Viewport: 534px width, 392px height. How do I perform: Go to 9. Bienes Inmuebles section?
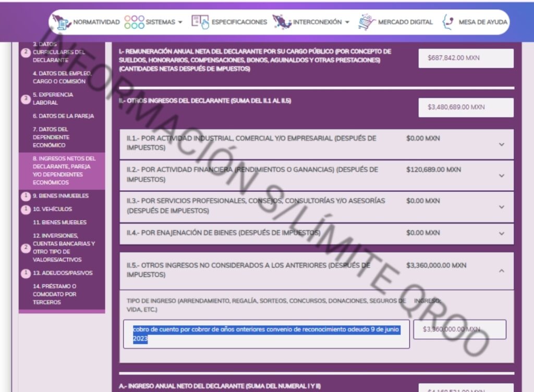[60, 196]
